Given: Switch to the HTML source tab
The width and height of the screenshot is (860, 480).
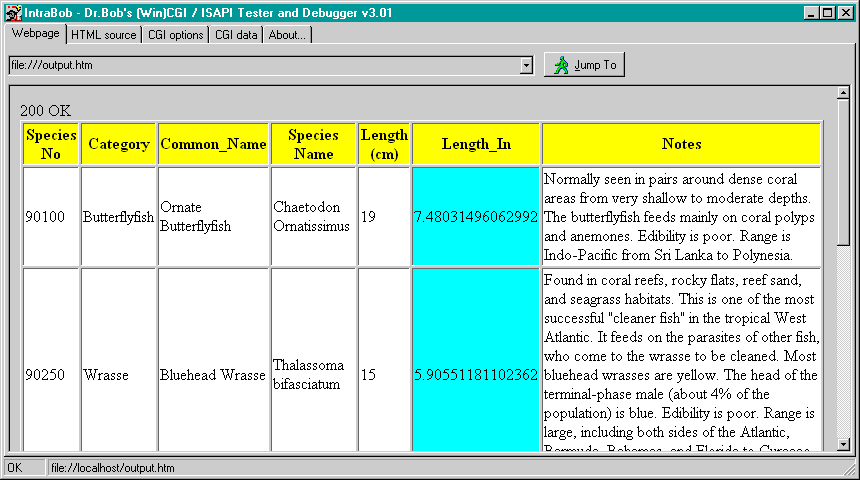Looking at the screenshot, I should click(x=103, y=35).
